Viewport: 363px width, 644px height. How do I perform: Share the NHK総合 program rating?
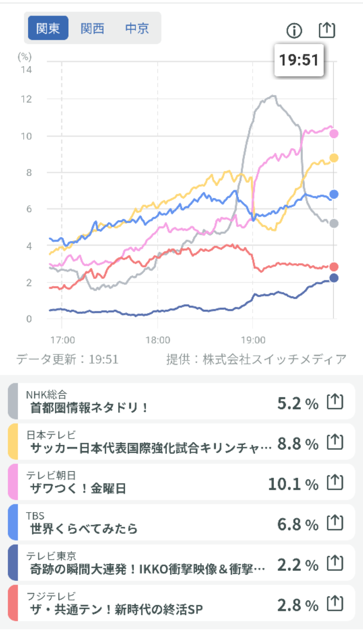335,402
